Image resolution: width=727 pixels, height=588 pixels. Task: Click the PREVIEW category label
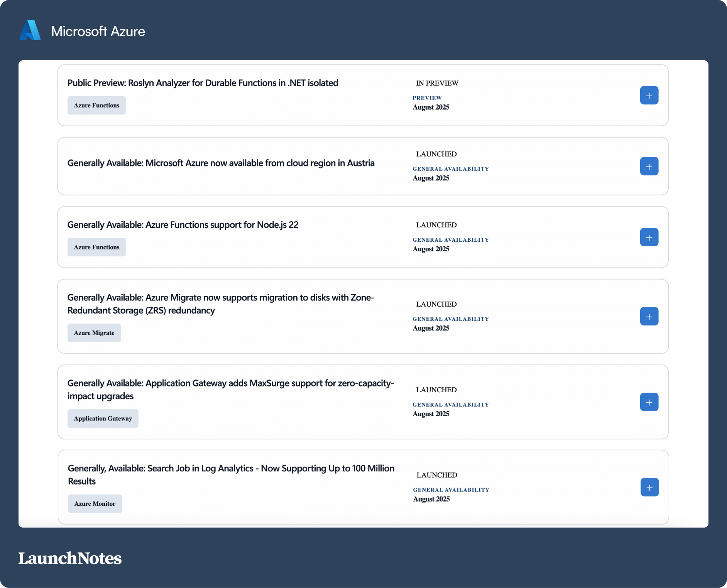pos(427,98)
